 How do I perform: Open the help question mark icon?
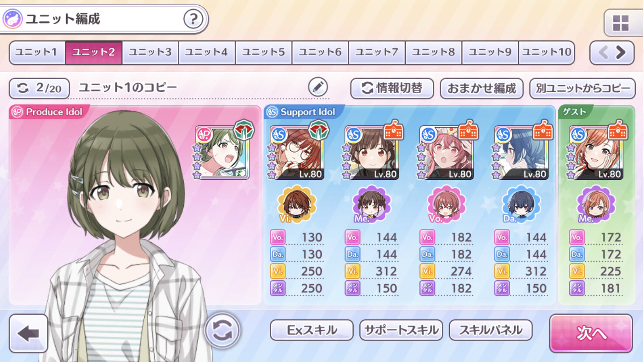coord(193,19)
